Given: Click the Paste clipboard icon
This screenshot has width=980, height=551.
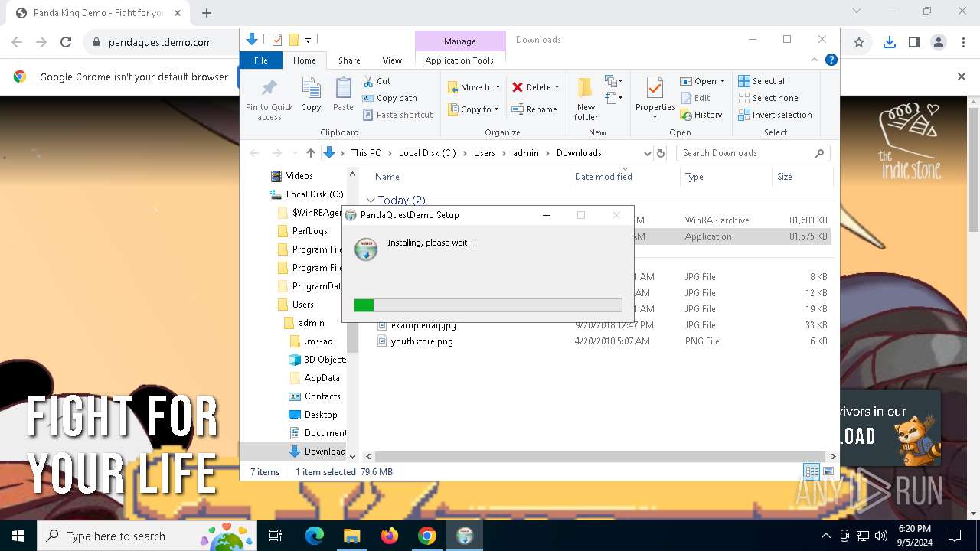Looking at the screenshot, I should pos(343,94).
